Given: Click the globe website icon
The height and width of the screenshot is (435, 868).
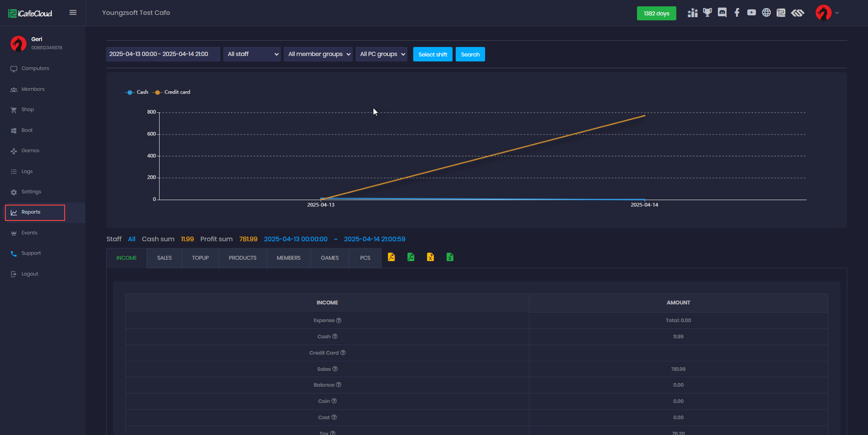Looking at the screenshot, I should tap(766, 13).
